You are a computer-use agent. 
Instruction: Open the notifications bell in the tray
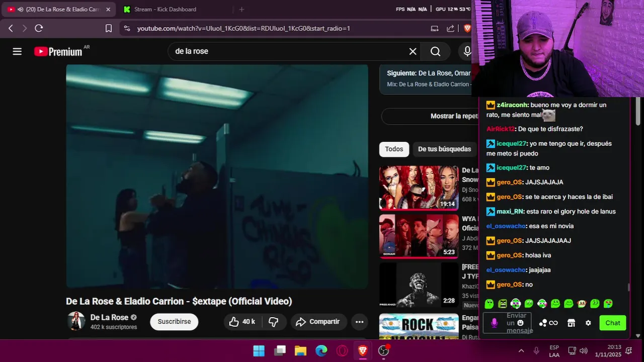pos(628,350)
